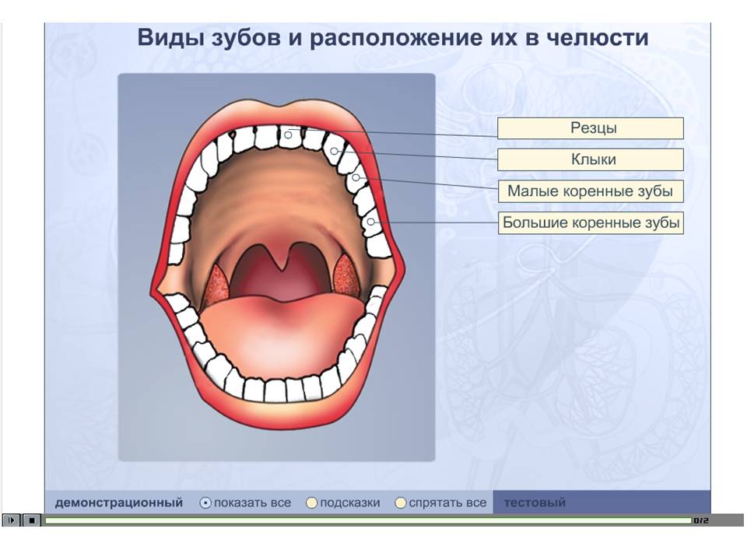Image resolution: width=747 pixels, height=560 pixels.
Task: Select the 'показать все' radio button
Action: pos(205,503)
